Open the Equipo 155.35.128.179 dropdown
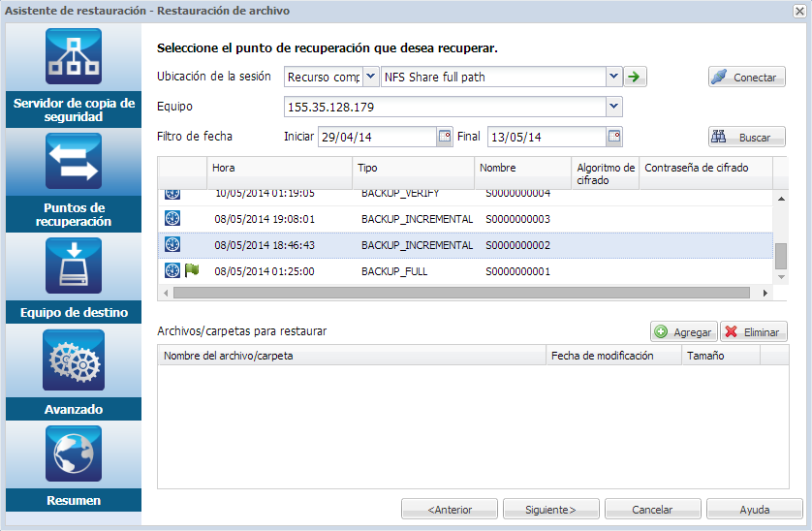Screen dimensions: 812x531 pyautogui.click(x=613, y=107)
